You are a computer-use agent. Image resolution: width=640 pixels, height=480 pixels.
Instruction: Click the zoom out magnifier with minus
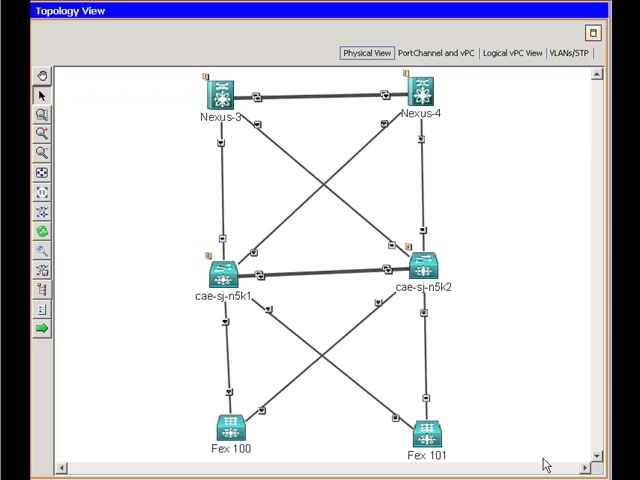coord(42,153)
